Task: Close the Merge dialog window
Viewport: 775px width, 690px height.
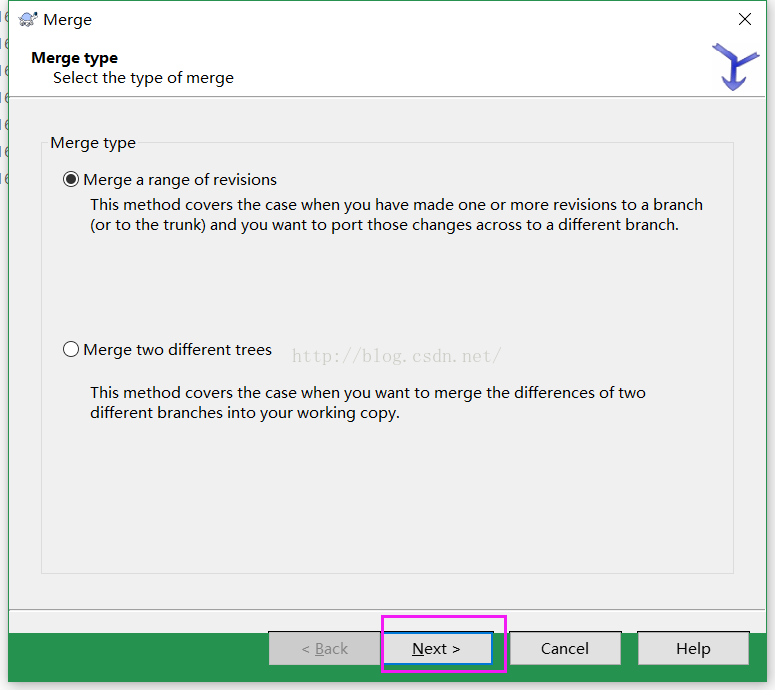Action: point(744,19)
